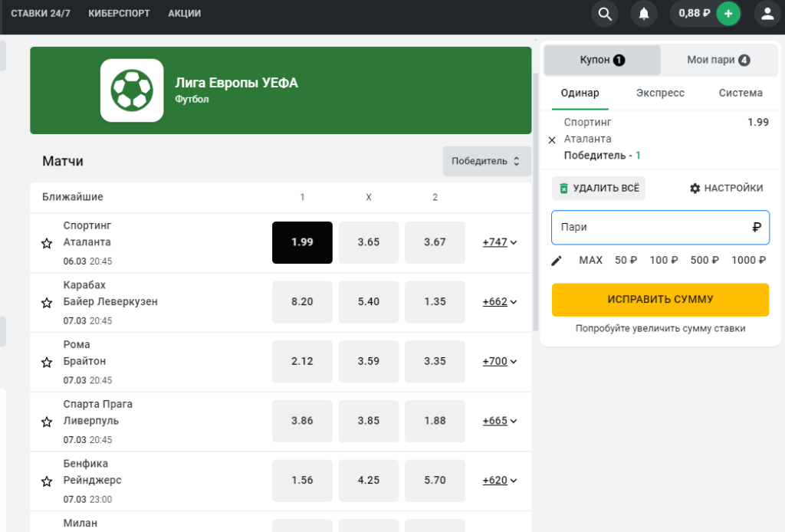Pick Карабах win odds 8.20
785x532 pixels.
(x=302, y=302)
